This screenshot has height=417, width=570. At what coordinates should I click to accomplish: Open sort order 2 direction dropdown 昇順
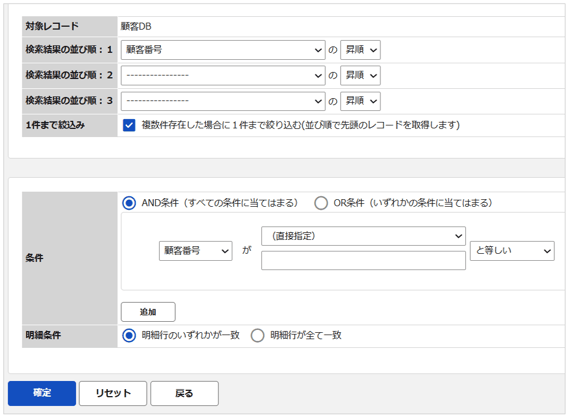pos(360,75)
